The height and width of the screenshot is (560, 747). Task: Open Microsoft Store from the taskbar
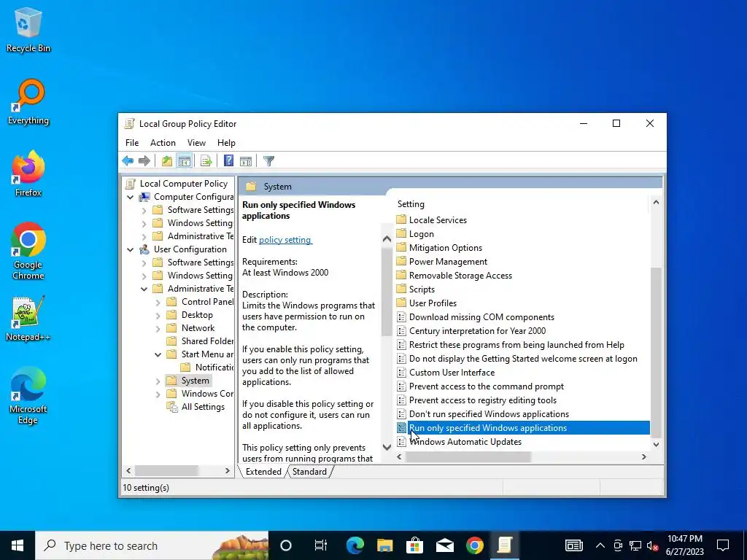[414, 545]
